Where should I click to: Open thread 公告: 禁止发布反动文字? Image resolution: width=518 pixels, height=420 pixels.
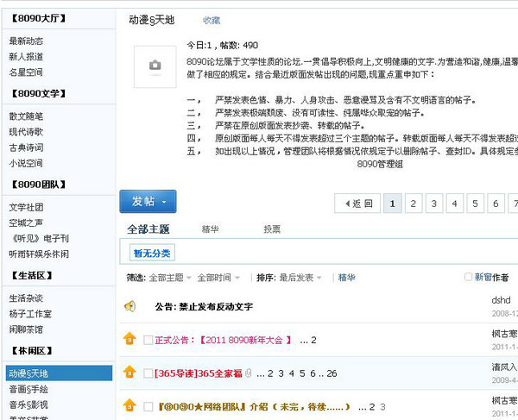[x=204, y=307]
